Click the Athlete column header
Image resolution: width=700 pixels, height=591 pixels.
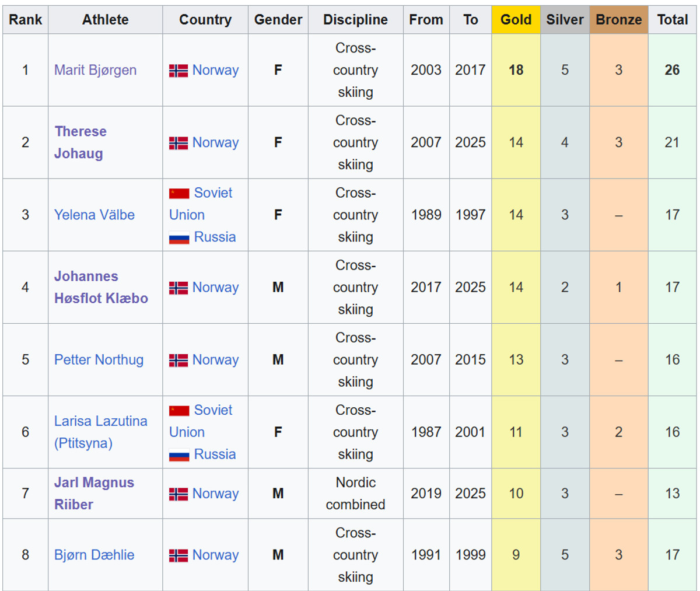click(x=105, y=20)
